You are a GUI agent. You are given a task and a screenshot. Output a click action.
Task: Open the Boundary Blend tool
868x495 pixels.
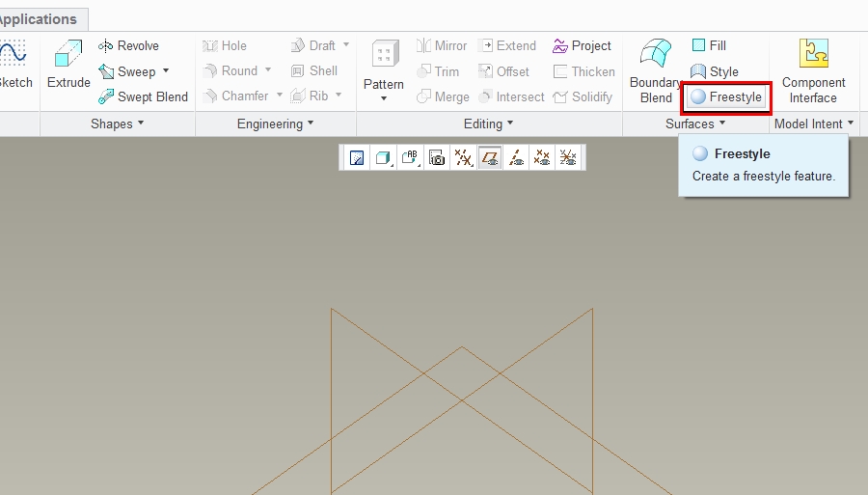[x=656, y=70]
